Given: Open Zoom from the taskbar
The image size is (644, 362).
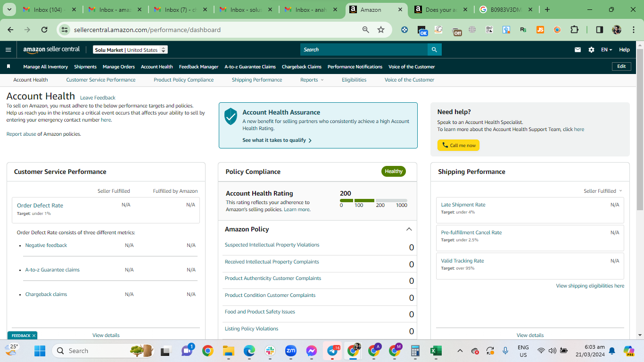Looking at the screenshot, I should tap(291, 351).
